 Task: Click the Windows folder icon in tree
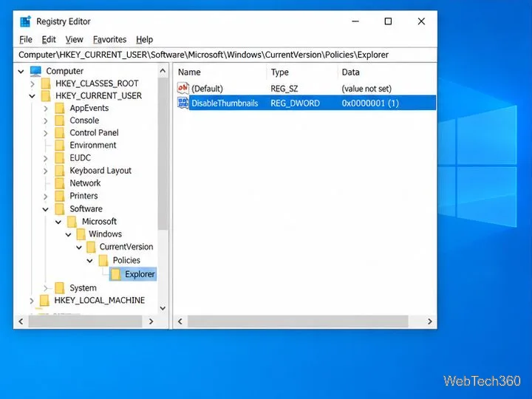click(x=81, y=234)
